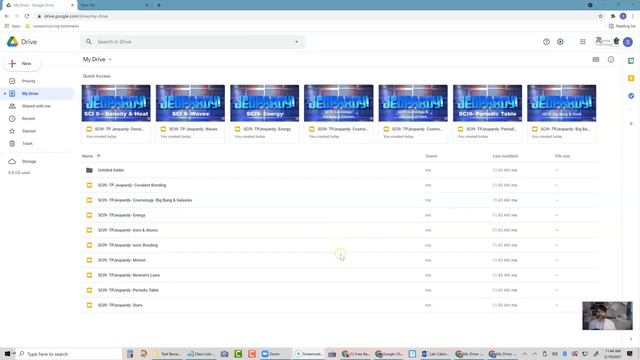The height and width of the screenshot is (360, 640).
Task: Open the SCI9 Energy quick access thumbnail
Action: coord(264,103)
